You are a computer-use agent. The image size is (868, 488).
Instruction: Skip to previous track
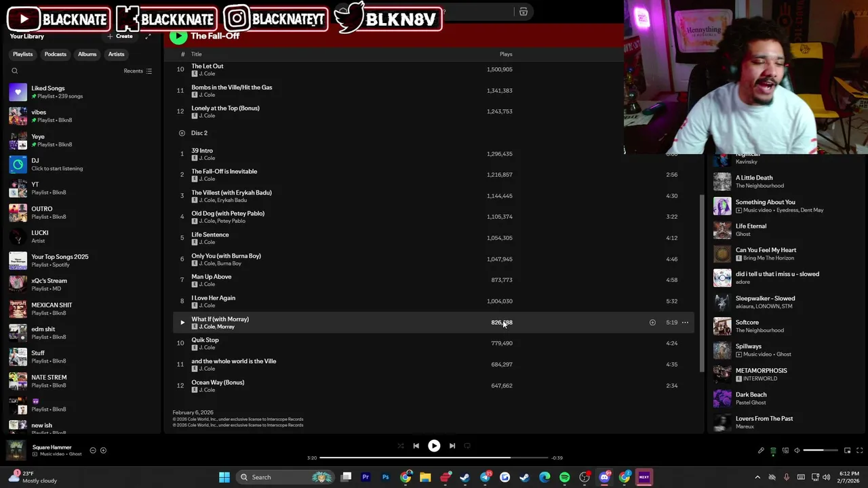416,446
